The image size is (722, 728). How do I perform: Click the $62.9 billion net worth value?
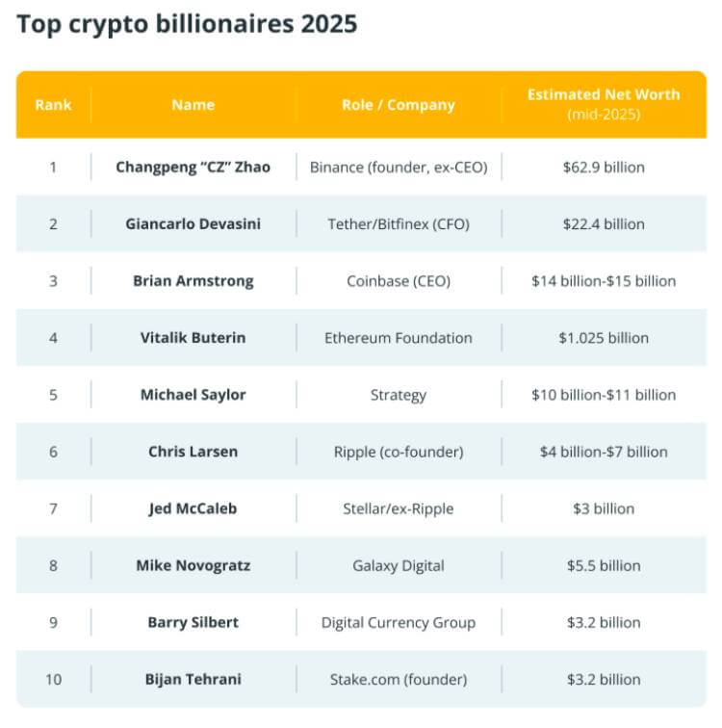pos(604,167)
